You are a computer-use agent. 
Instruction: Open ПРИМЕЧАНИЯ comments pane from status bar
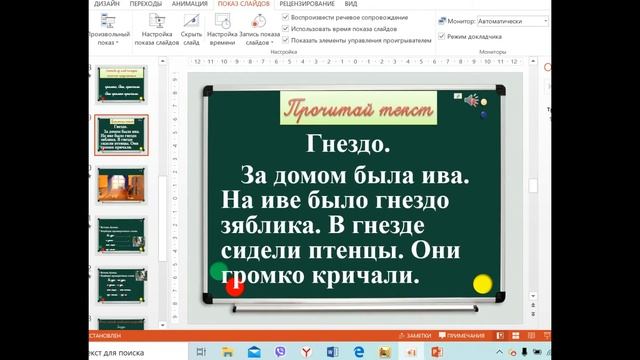(x=462, y=336)
